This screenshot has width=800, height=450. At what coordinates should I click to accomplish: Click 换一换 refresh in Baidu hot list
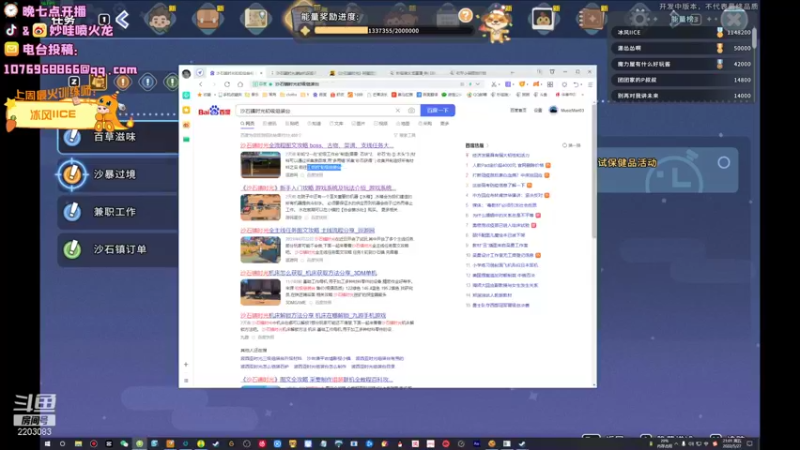coord(571,145)
